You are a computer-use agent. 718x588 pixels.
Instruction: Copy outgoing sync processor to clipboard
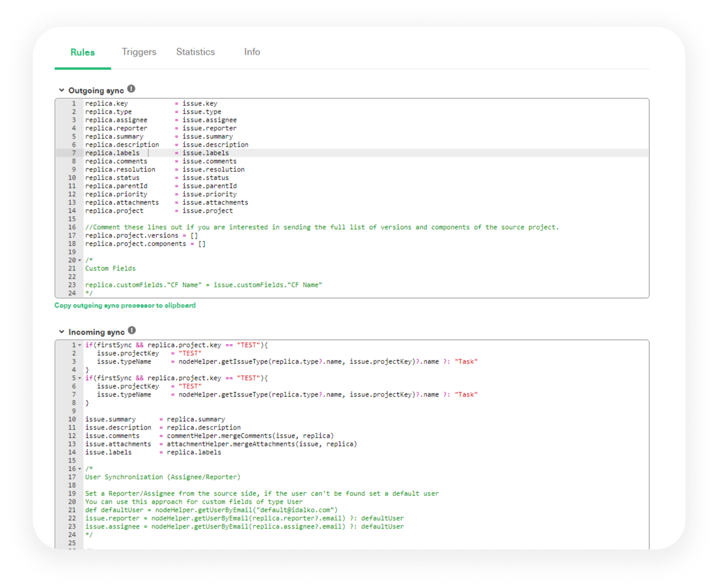click(125, 306)
